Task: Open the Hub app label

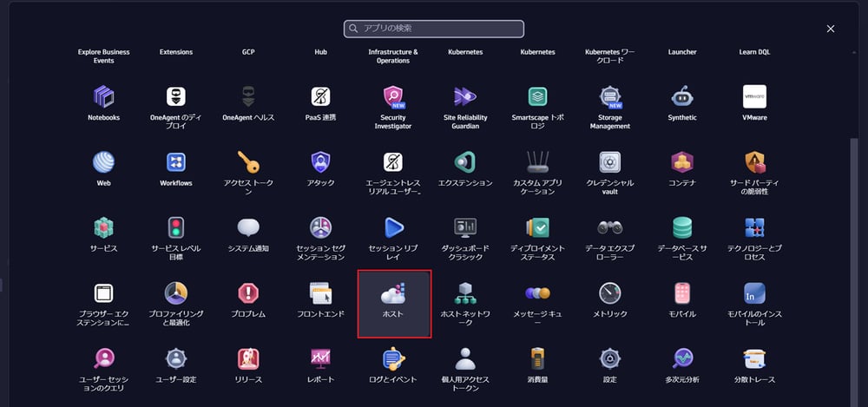Action: point(320,52)
